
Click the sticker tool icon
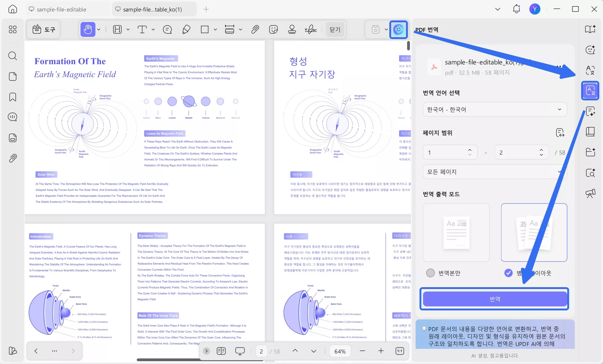(x=273, y=29)
